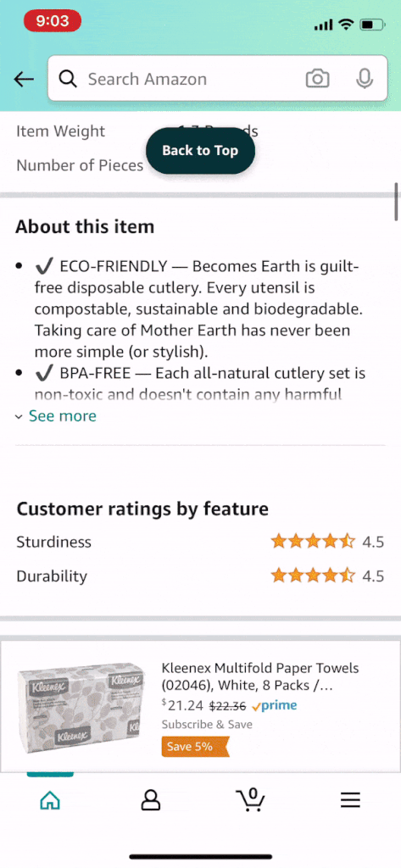The image size is (401, 868).
Task: Tap the microphone voice search icon
Action: click(364, 79)
